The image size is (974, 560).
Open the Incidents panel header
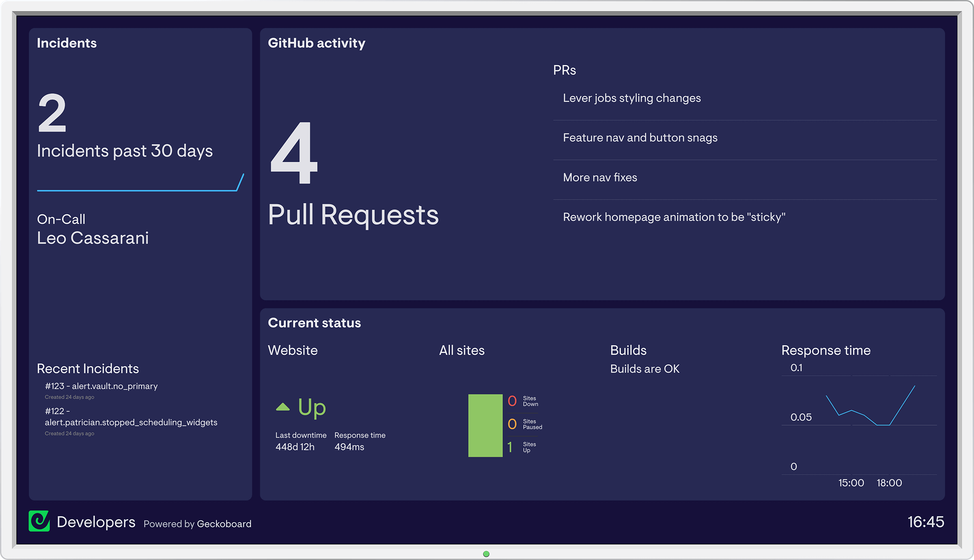pyautogui.click(x=67, y=43)
